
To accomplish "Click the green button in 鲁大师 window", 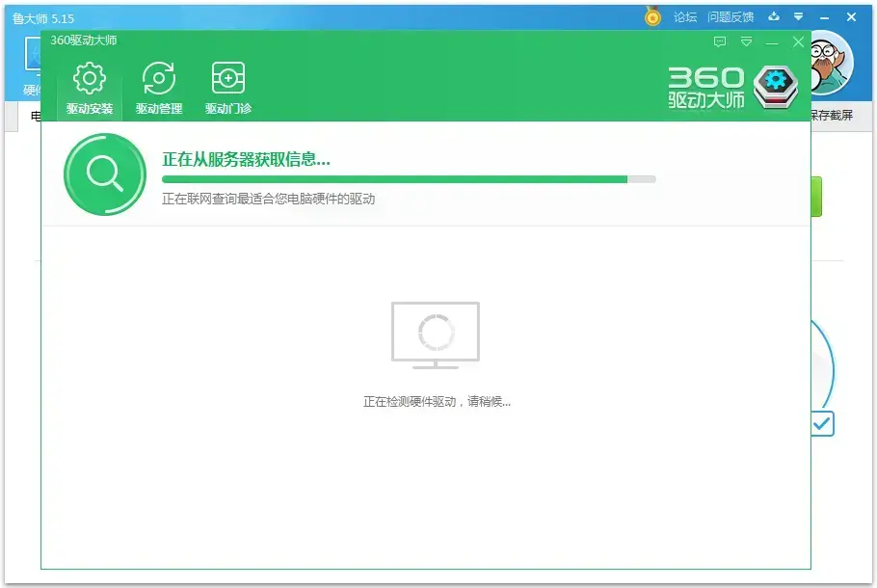I will (816, 197).
